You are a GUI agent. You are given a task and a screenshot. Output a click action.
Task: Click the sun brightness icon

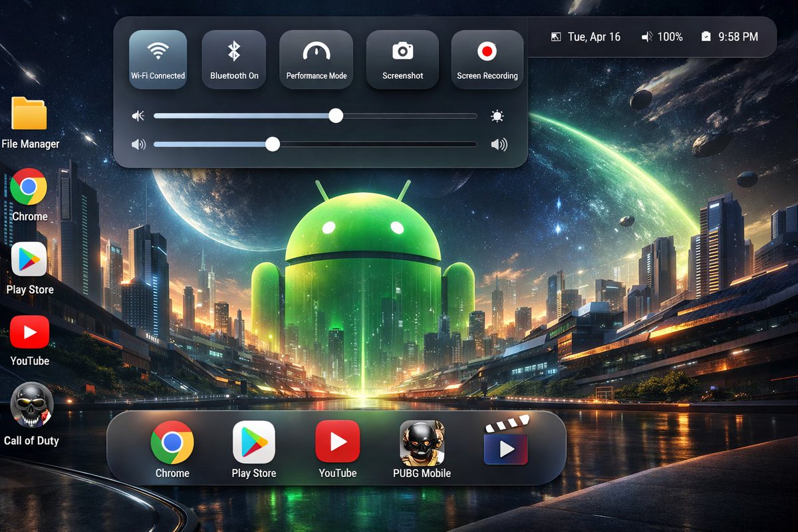[497, 116]
